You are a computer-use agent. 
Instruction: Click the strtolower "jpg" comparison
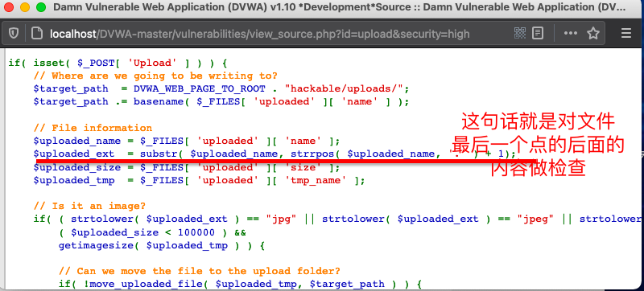point(184,219)
